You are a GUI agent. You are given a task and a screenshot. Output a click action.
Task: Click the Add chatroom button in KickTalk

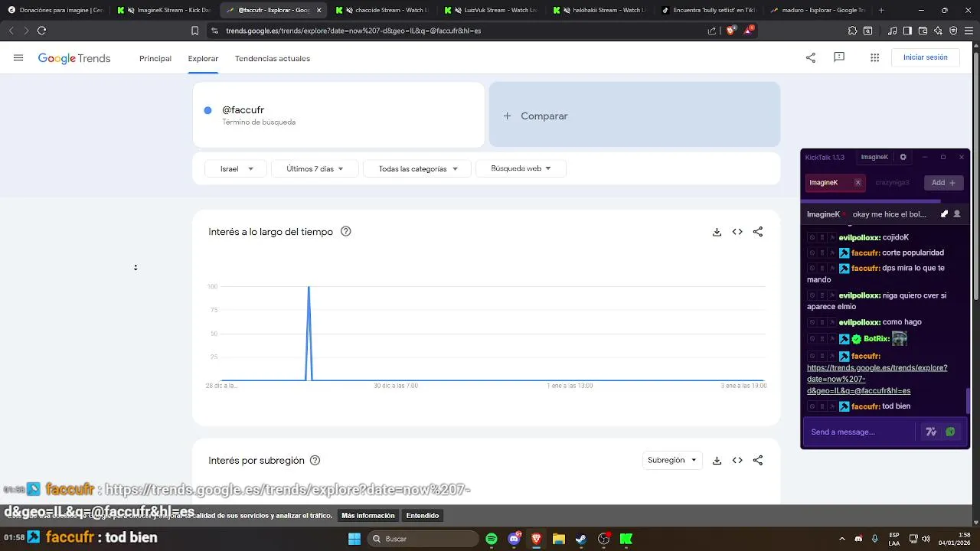tap(943, 183)
